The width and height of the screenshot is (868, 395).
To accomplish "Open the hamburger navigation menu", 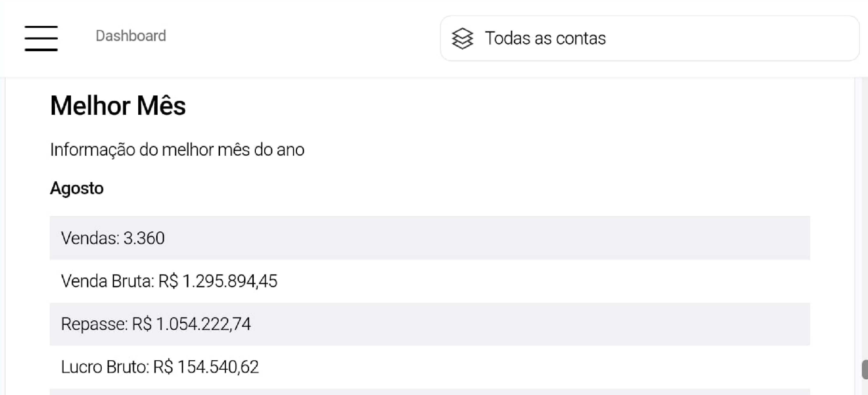I will (41, 38).
